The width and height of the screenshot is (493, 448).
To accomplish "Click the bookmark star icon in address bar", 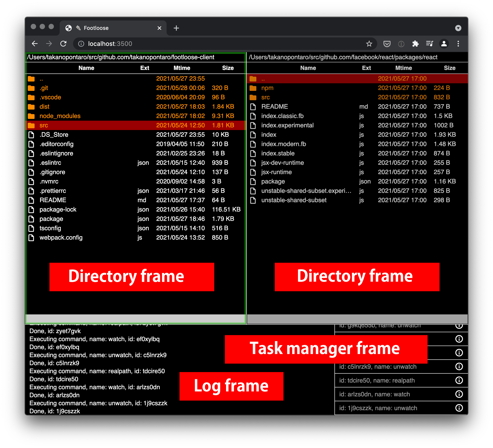I will coord(369,44).
